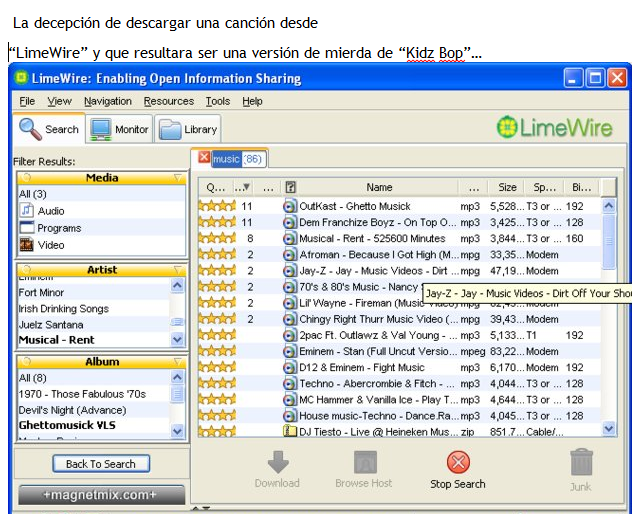Open the File menu

point(27,101)
